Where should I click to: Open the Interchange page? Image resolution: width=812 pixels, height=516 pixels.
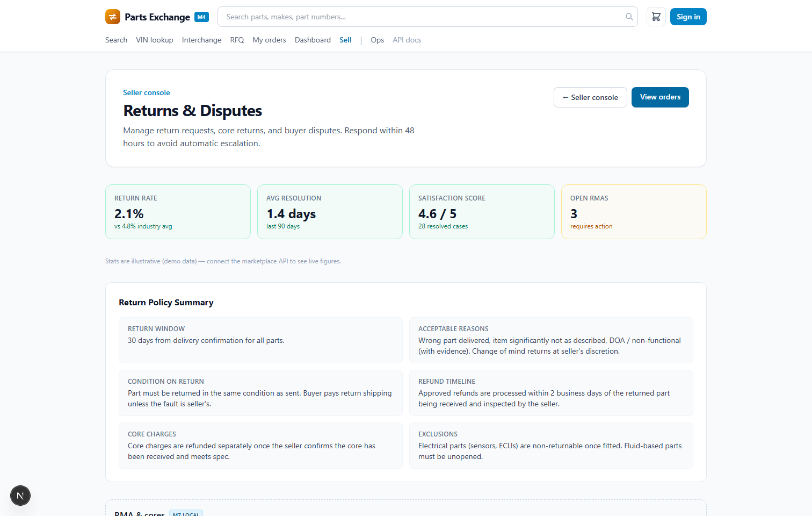tap(201, 40)
